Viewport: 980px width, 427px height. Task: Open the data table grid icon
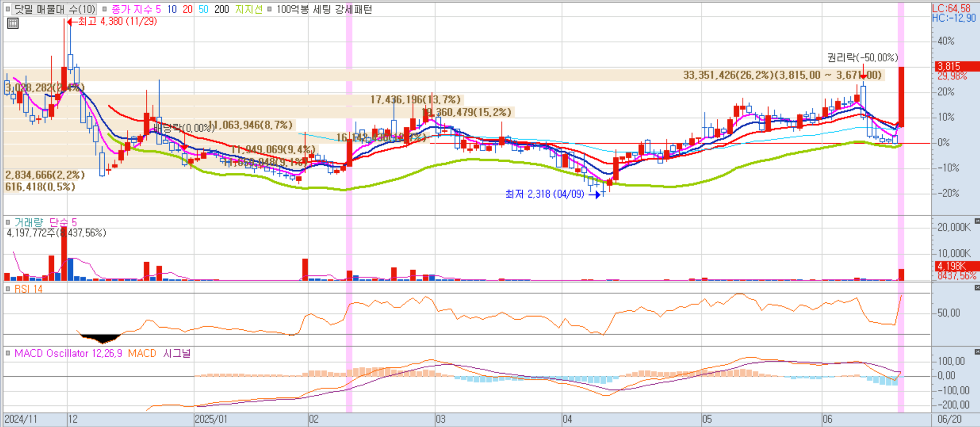click(13, 23)
